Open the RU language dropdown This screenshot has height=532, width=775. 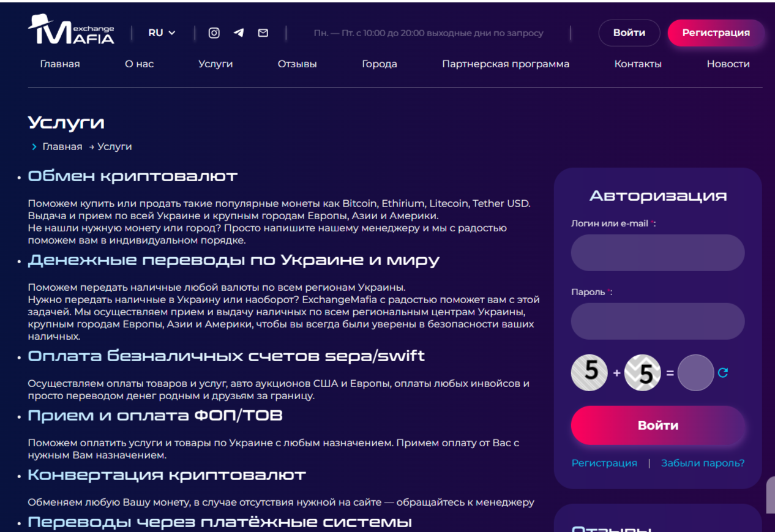(162, 33)
